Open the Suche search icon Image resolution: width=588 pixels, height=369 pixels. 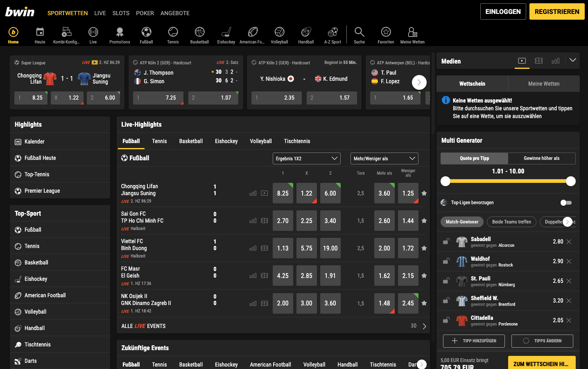pyautogui.click(x=359, y=31)
